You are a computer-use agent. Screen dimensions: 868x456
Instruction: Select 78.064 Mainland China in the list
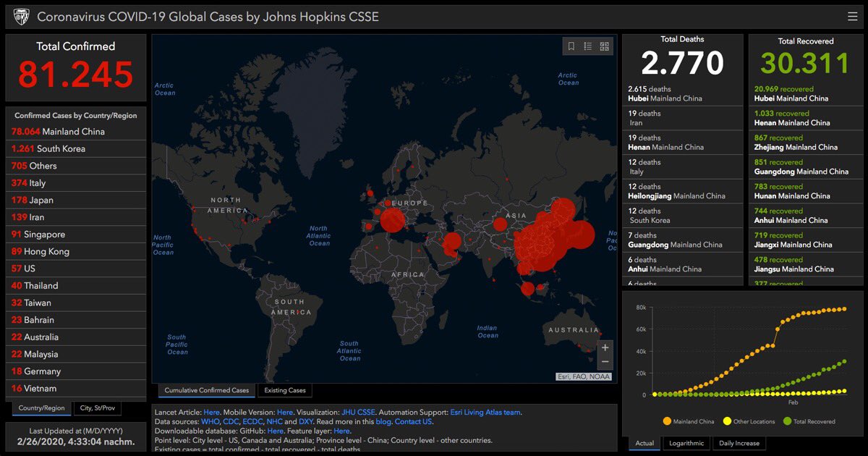[76, 132]
